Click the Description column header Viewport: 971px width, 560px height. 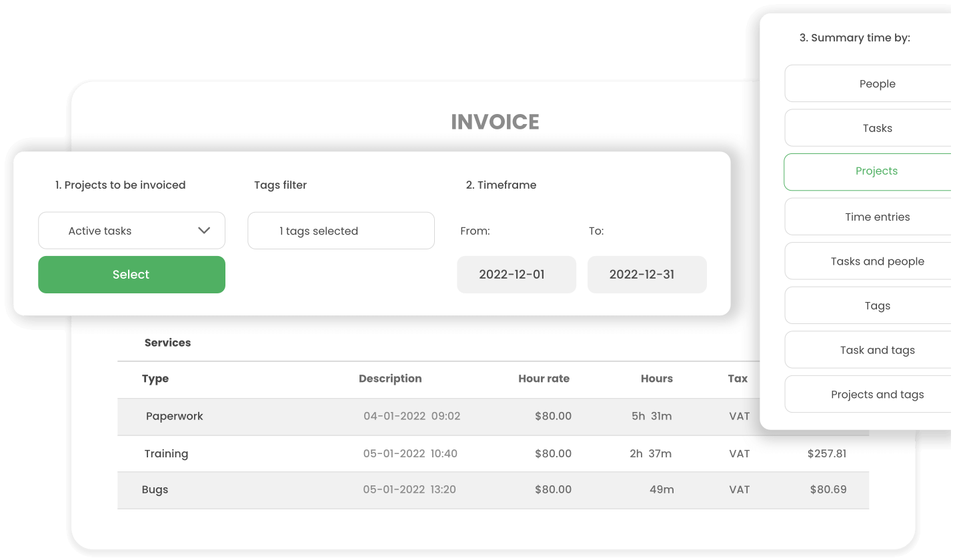[390, 379]
